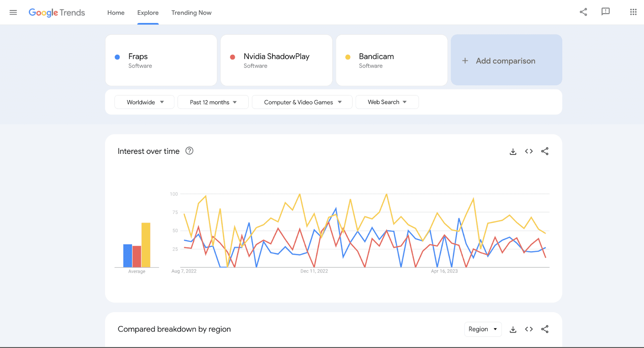Click the red ShadowPlay average bar
Screen dimensions: 644x348
point(137,257)
